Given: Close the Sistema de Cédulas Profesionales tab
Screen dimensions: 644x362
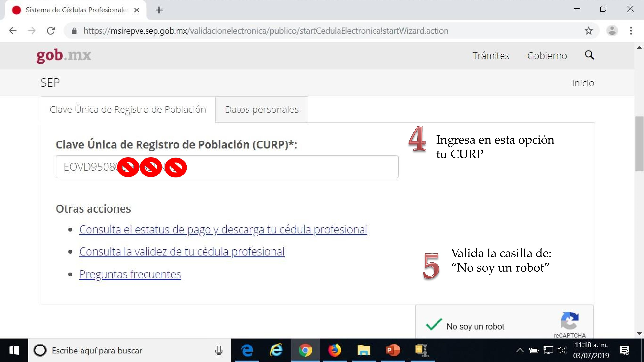Looking at the screenshot, I should [137, 10].
